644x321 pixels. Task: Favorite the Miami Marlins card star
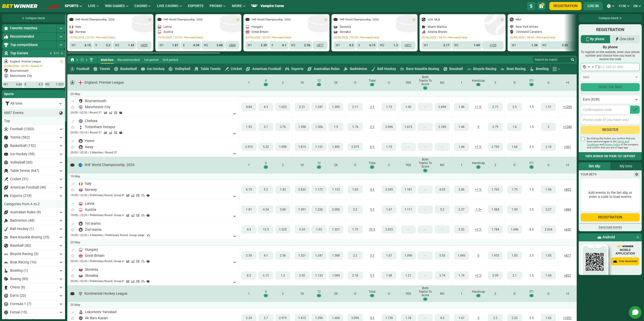click(x=502, y=19)
